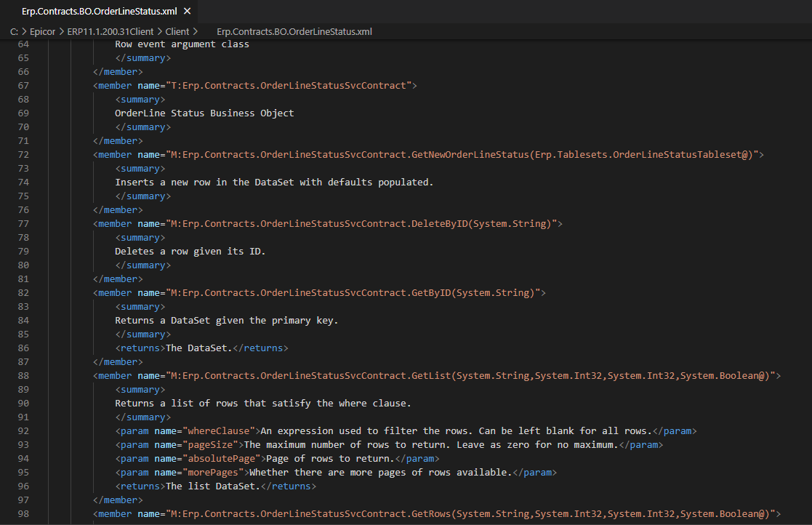Select line number 98 in the gutter
The height and width of the screenshot is (525, 812).
click(23, 513)
